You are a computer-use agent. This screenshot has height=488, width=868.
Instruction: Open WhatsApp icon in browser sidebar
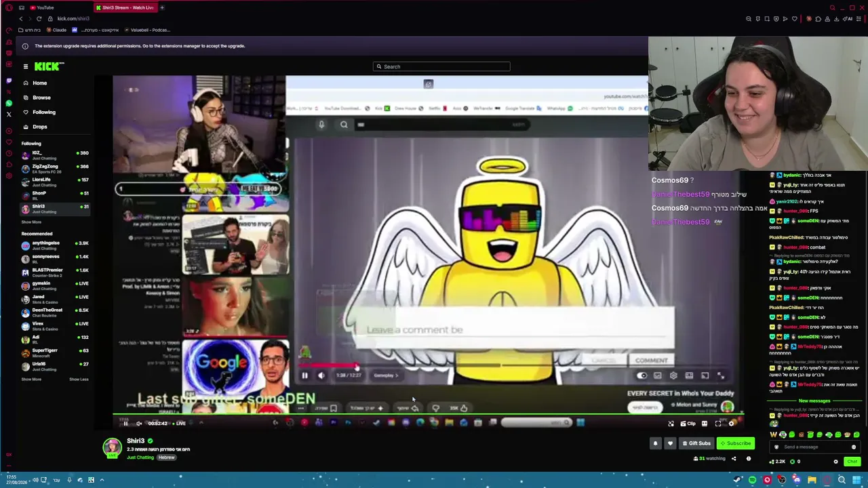(9, 104)
